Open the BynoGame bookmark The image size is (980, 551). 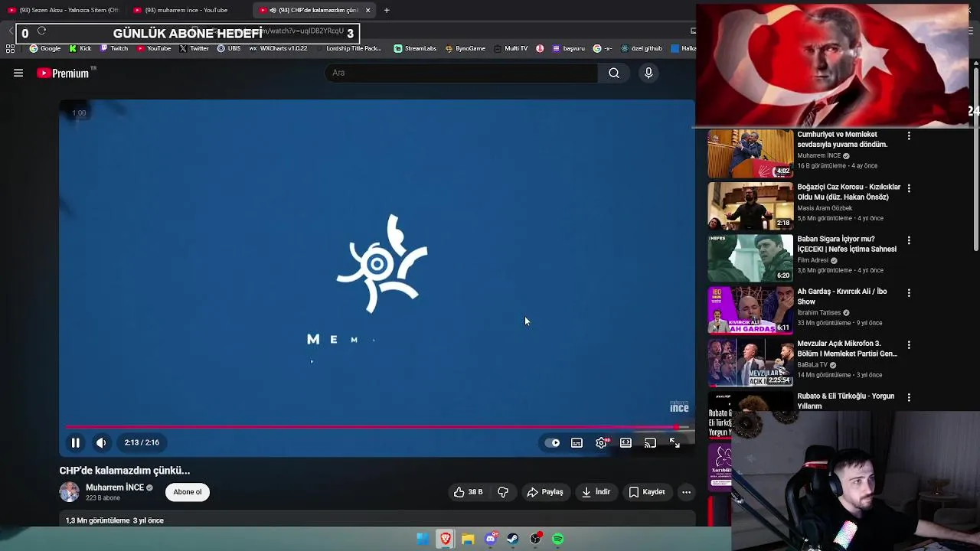coord(465,48)
